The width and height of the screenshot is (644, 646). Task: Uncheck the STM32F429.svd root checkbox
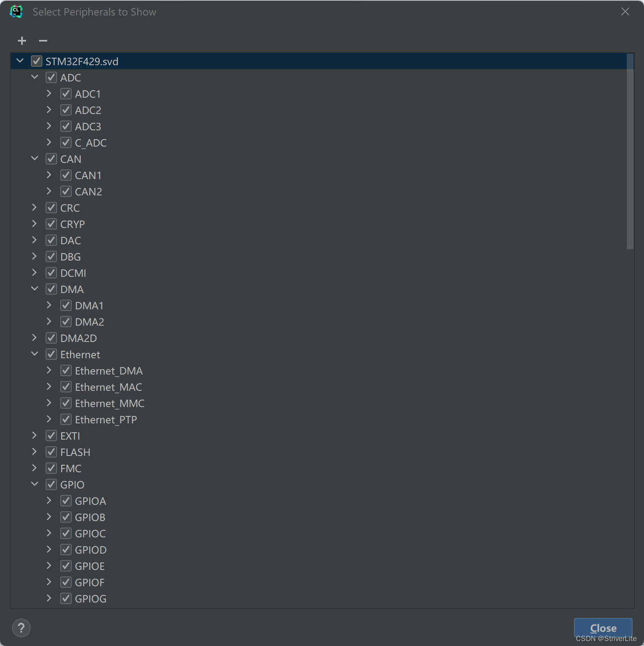[x=37, y=61]
